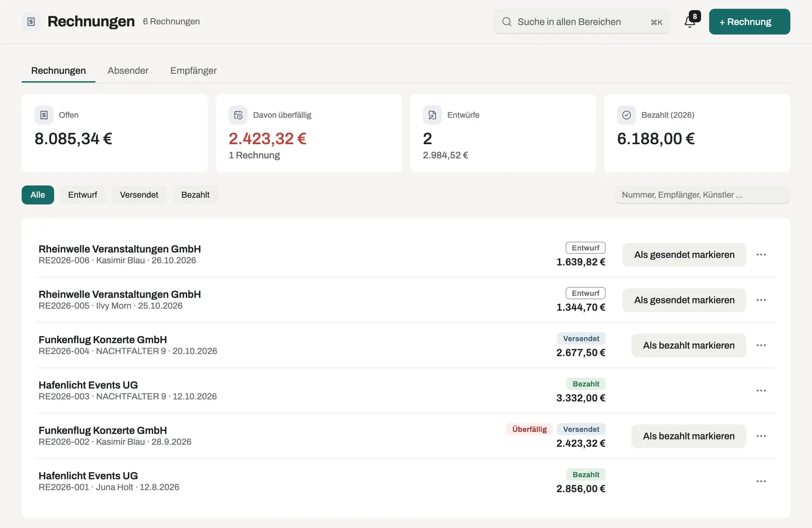Mark RE2026-005 as sent
This screenshot has height=528, width=812.
(684, 300)
